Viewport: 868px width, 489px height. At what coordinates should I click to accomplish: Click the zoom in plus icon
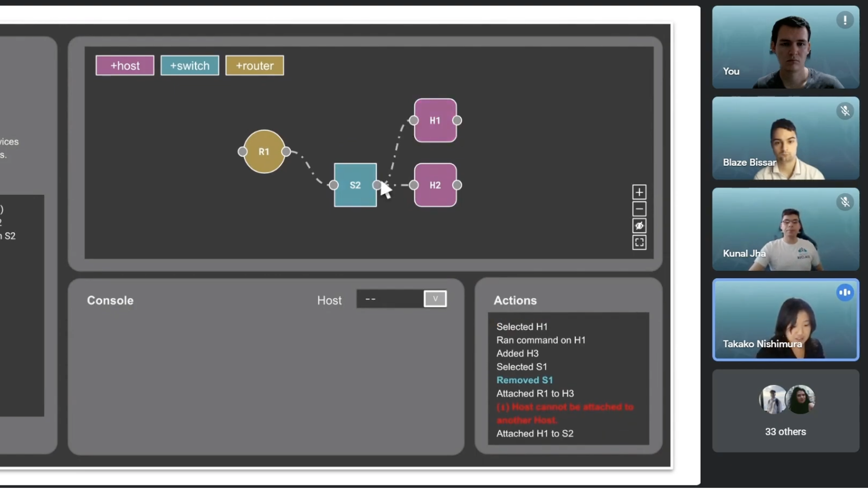tap(639, 192)
